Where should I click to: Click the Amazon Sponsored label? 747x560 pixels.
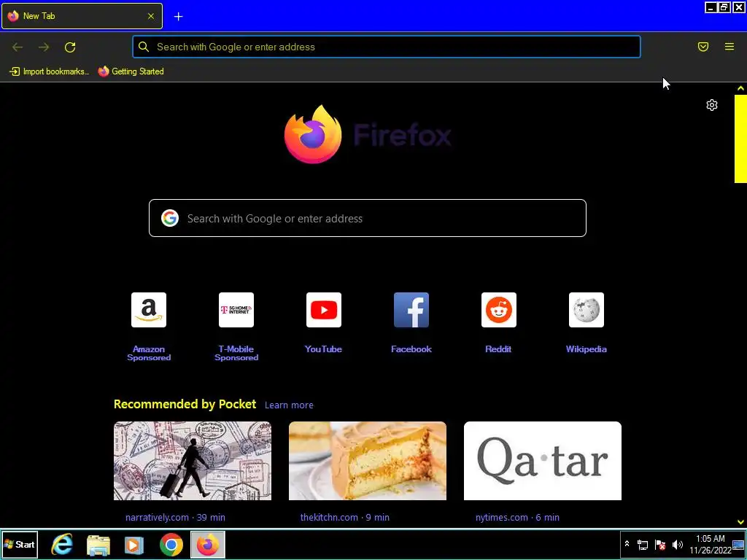(x=149, y=354)
